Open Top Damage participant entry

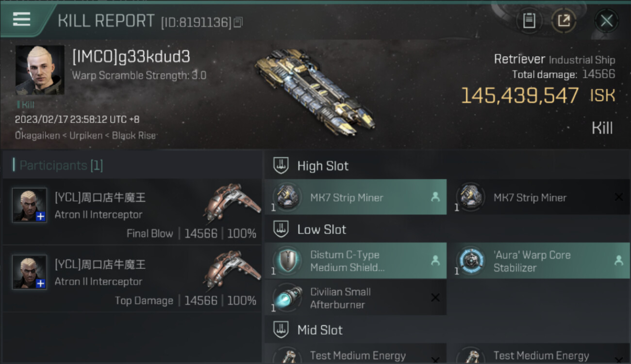[132, 278]
